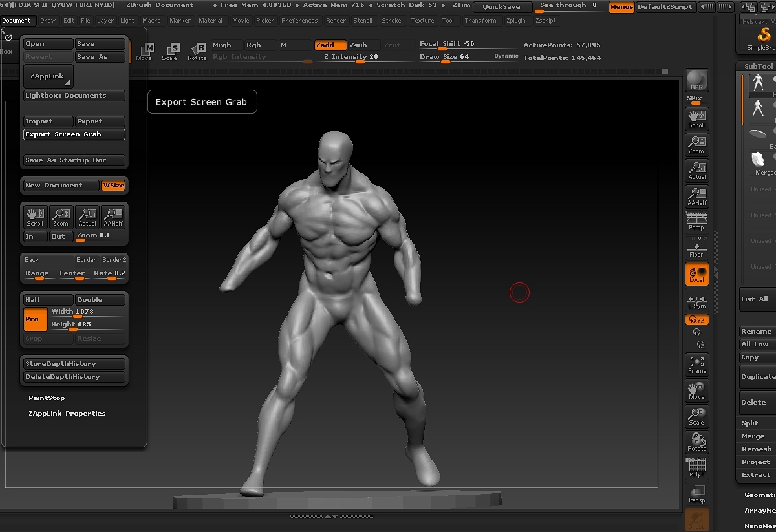Toggle Transp transparency mode
The height and width of the screenshot is (532, 776).
696,494
